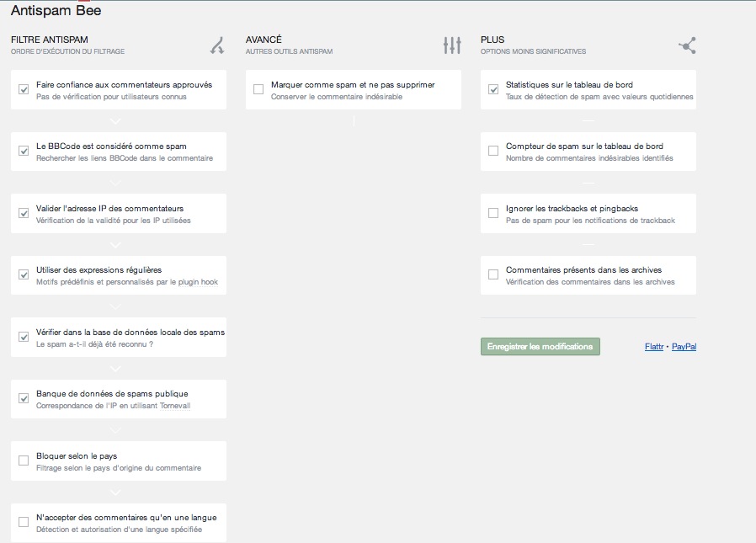This screenshot has height=543, width=756.
Task: Click 'Enregistrer les modifications' button
Action: coord(540,347)
